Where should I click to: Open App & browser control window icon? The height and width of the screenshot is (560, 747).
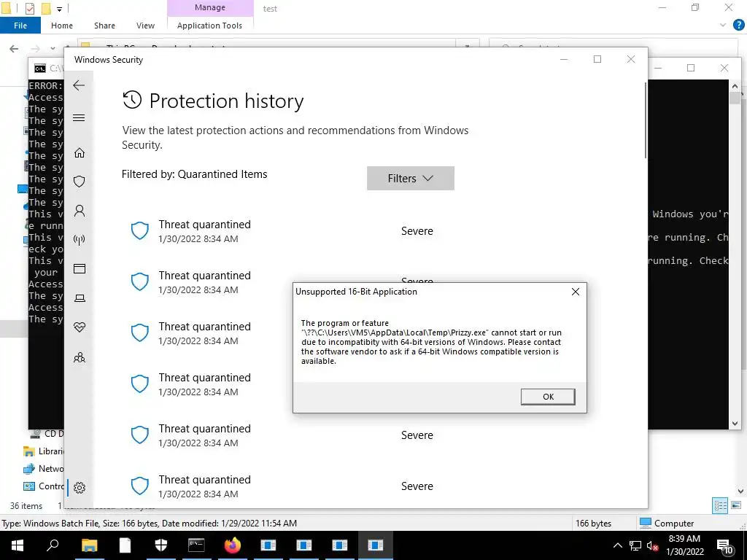[79, 269]
